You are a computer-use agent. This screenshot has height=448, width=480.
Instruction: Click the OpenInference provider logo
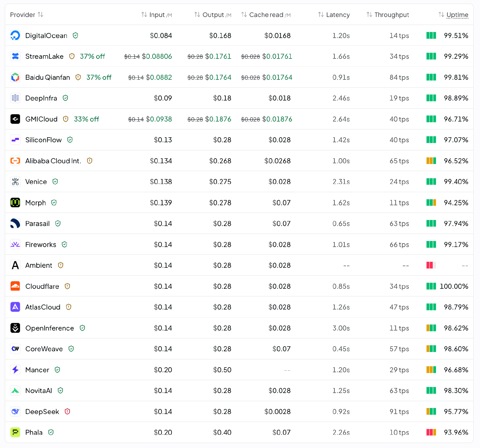click(x=15, y=328)
